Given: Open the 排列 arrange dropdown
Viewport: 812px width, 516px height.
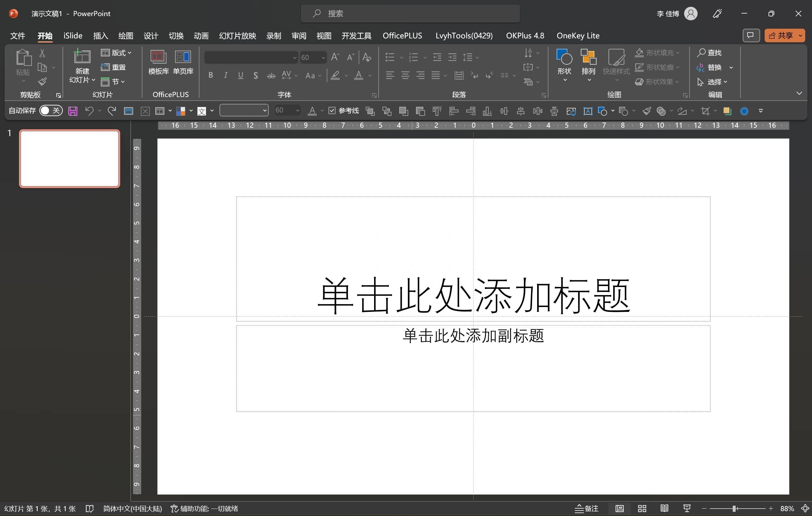Looking at the screenshot, I should click(588, 65).
